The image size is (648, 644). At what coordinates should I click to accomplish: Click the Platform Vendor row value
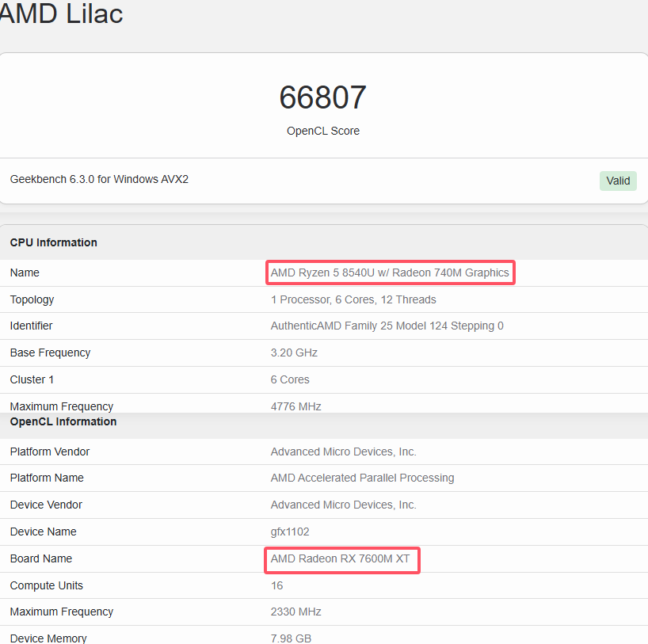click(343, 452)
